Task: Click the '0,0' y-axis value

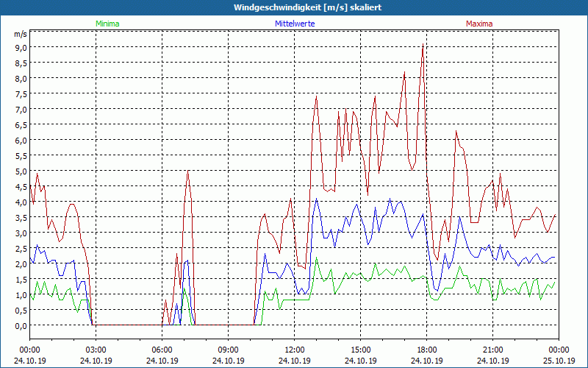Action: coord(21,325)
